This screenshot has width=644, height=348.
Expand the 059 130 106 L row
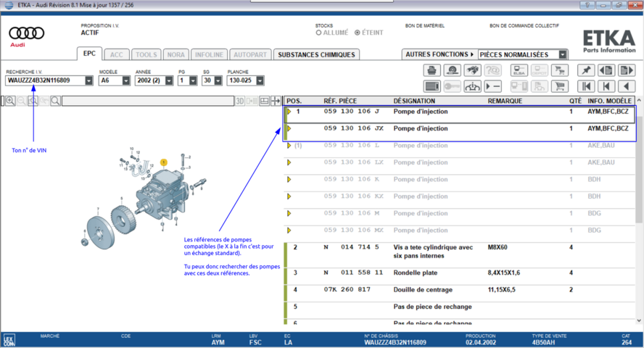289,146
